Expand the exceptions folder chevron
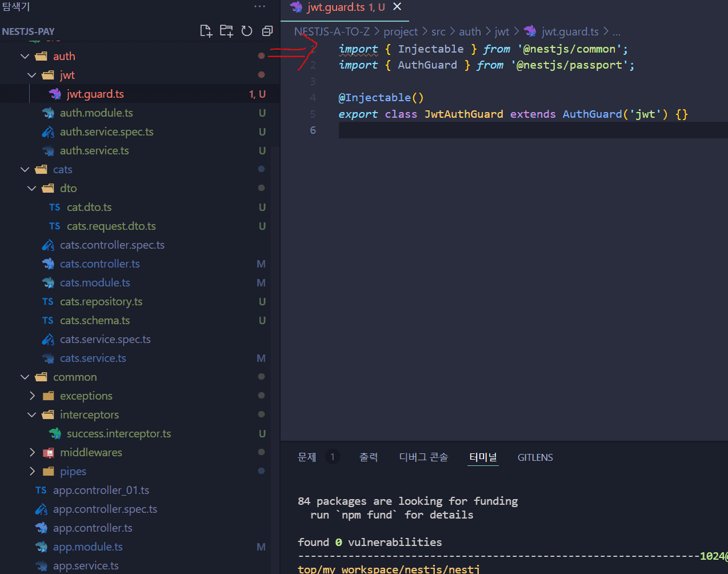This screenshot has height=574, width=728. click(x=32, y=396)
